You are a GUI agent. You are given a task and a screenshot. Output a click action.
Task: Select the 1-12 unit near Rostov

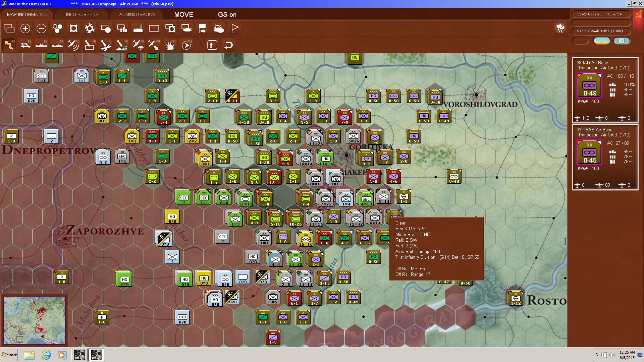(x=516, y=298)
